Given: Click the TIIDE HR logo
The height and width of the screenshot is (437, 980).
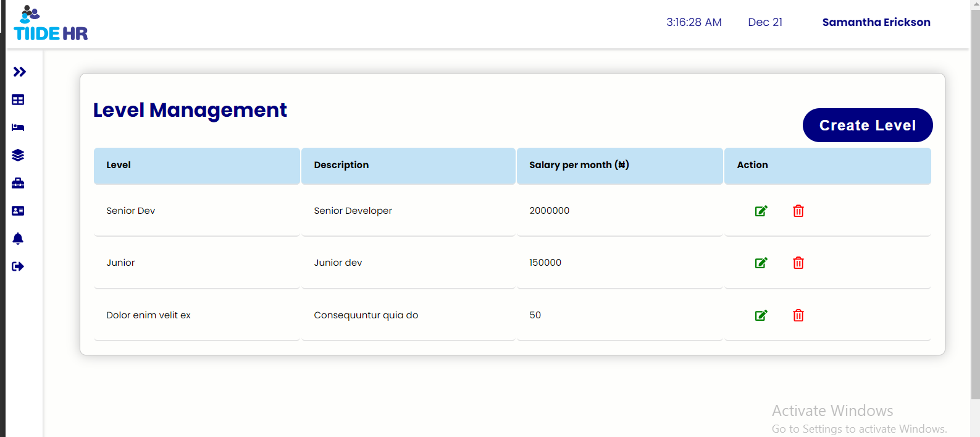Looking at the screenshot, I should [x=51, y=23].
